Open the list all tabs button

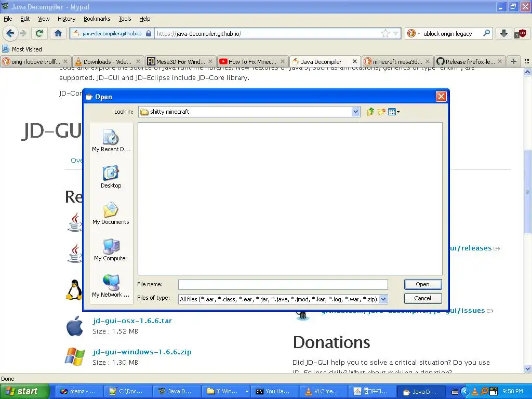tap(527, 61)
